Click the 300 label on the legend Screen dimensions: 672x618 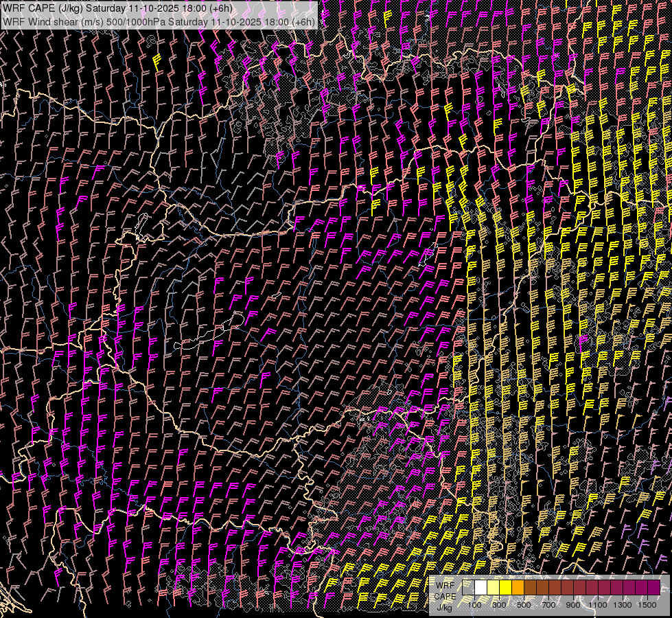click(x=499, y=605)
